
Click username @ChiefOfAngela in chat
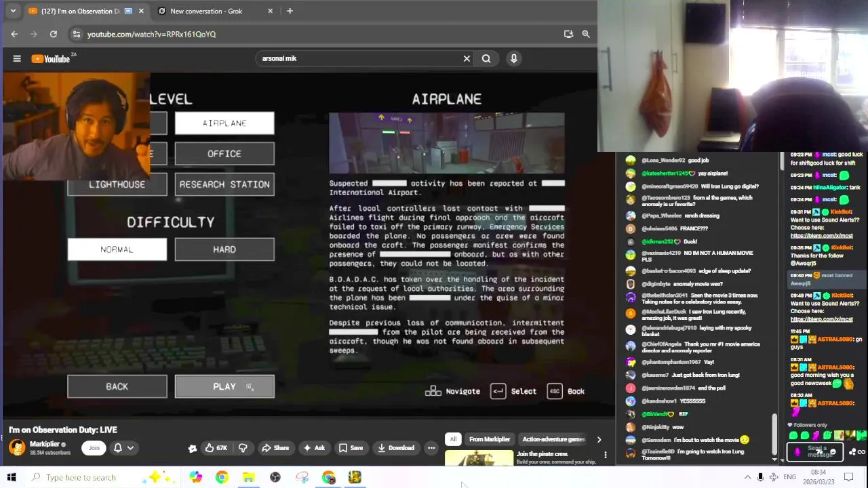pos(663,344)
